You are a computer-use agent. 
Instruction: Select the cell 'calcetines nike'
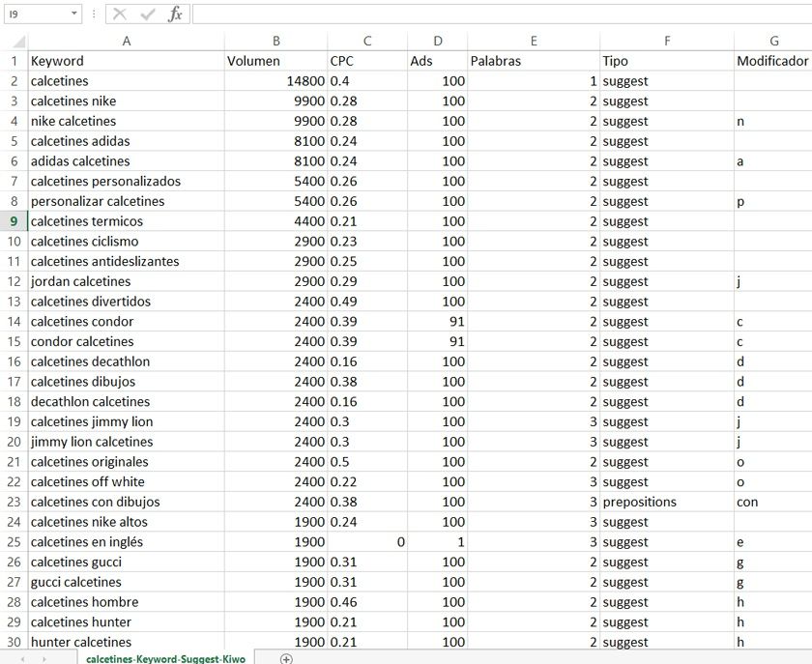tap(127, 101)
